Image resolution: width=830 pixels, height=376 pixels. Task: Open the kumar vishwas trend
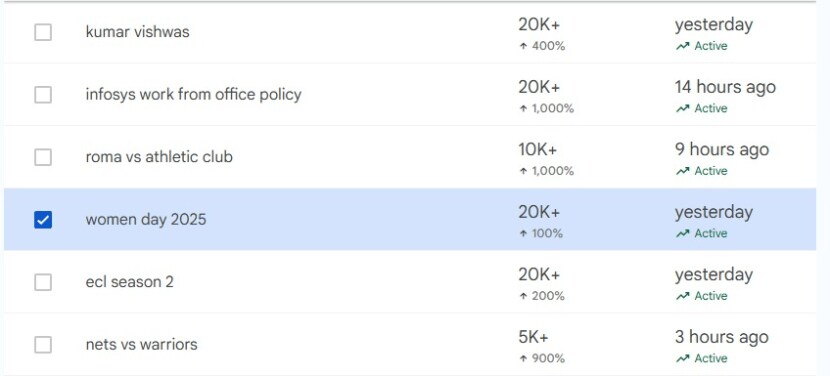[x=137, y=32]
